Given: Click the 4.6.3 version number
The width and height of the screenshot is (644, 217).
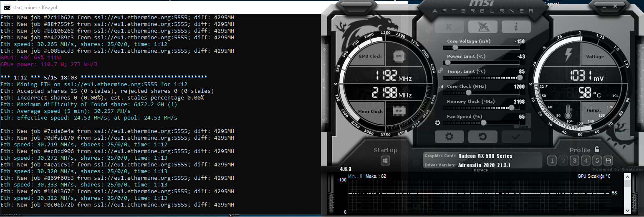Looking at the screenshot, I should coord(346,169).
